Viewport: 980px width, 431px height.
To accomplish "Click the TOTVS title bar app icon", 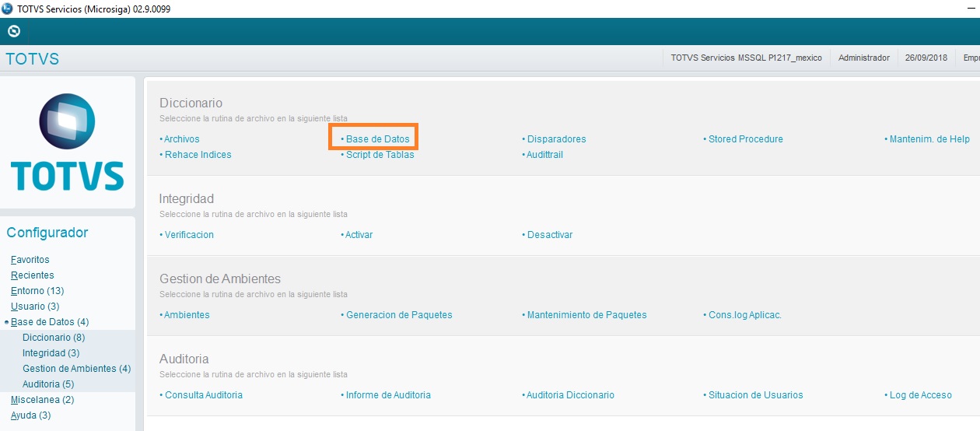I will 8,9.
